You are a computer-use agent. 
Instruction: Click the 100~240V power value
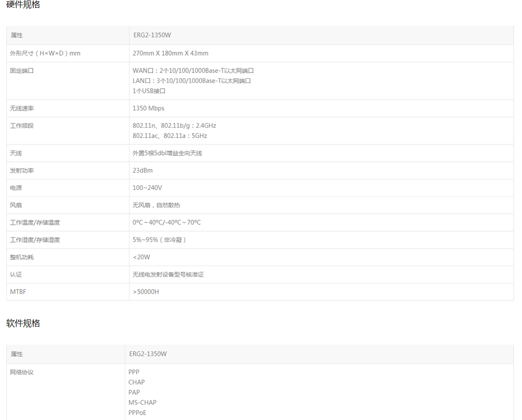(x=147, y=188)
